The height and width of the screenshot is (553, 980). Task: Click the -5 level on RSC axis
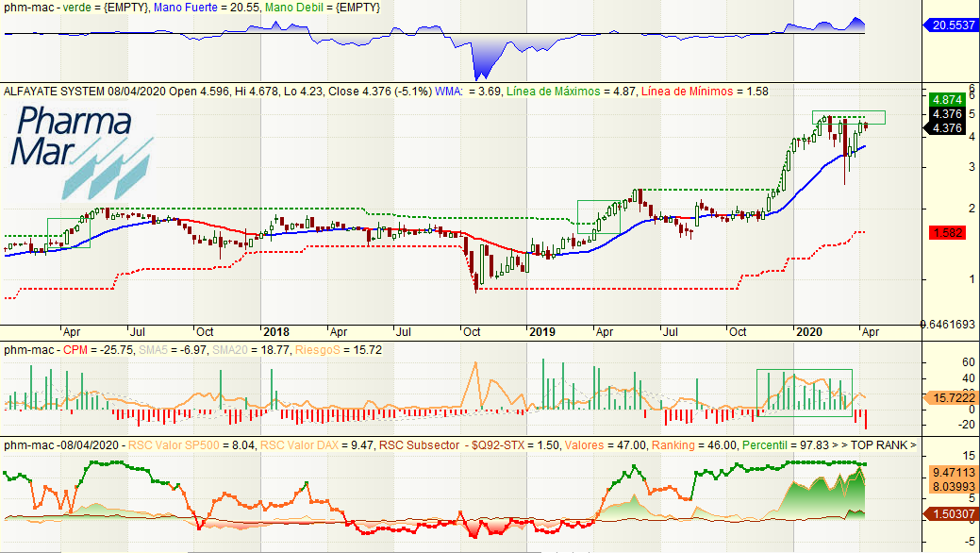click(x=969, y=542)
